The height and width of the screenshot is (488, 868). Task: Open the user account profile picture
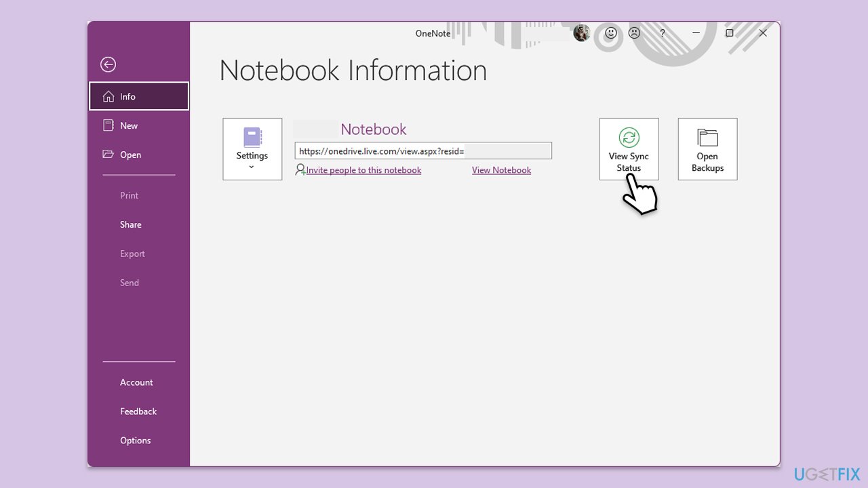pos(581,33)
